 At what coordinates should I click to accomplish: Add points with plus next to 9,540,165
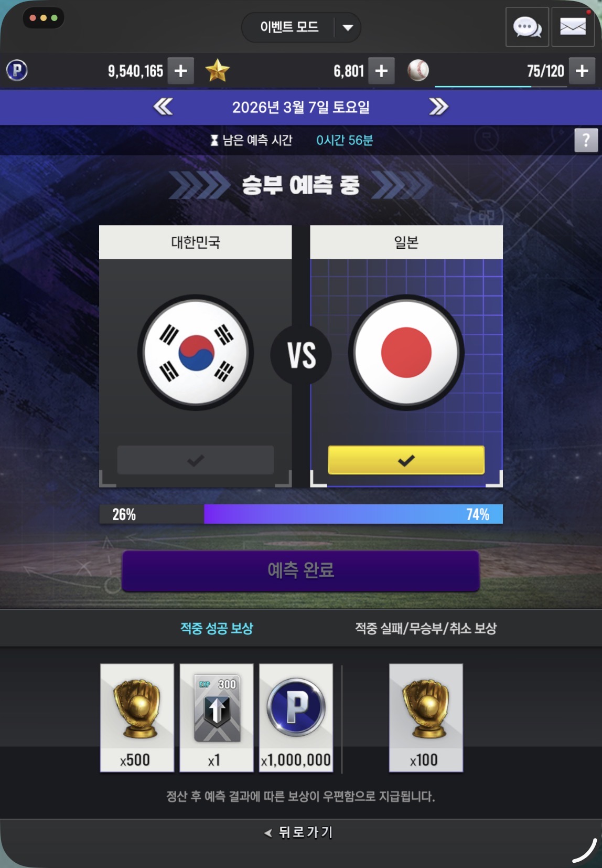[181, 71]
